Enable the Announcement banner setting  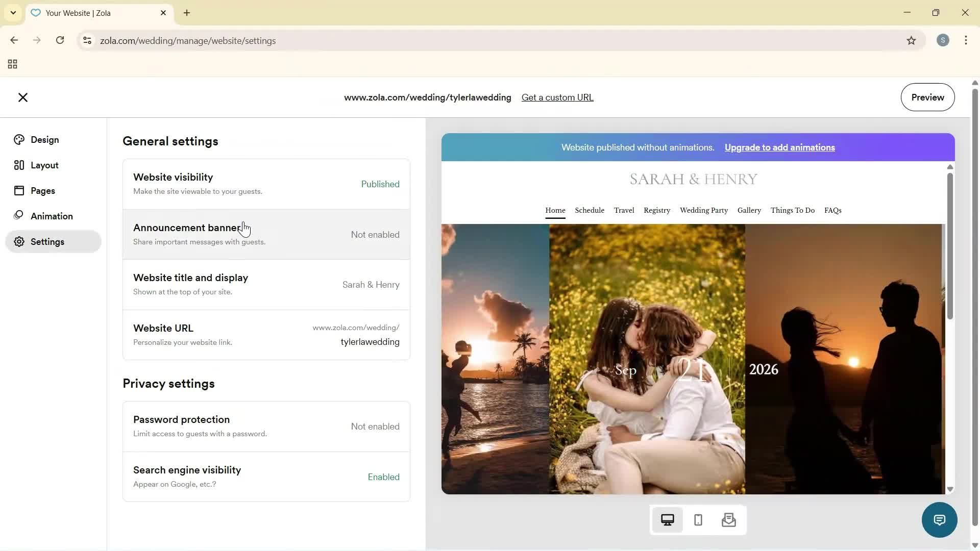[x=266, y=234]
